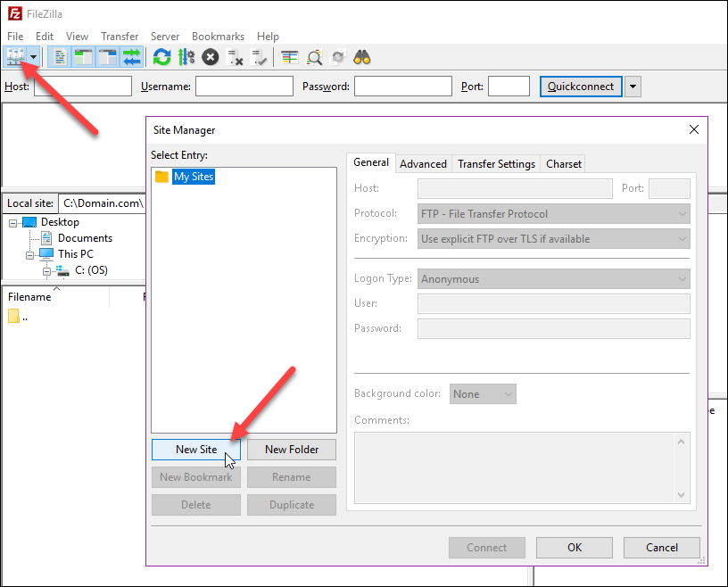Screen dimensions: 728x587
Task: Open the Logon Type dropdown
Action: (x=553, y=279)
